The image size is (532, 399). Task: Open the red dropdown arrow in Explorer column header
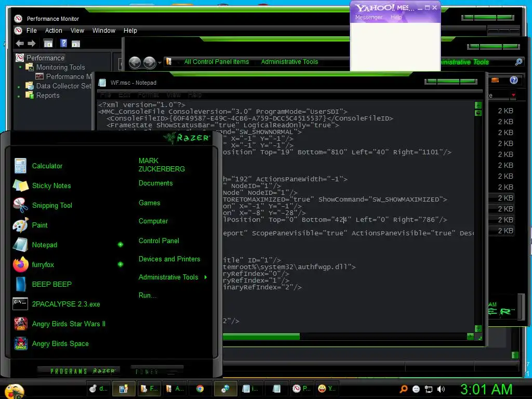point(513,95)
